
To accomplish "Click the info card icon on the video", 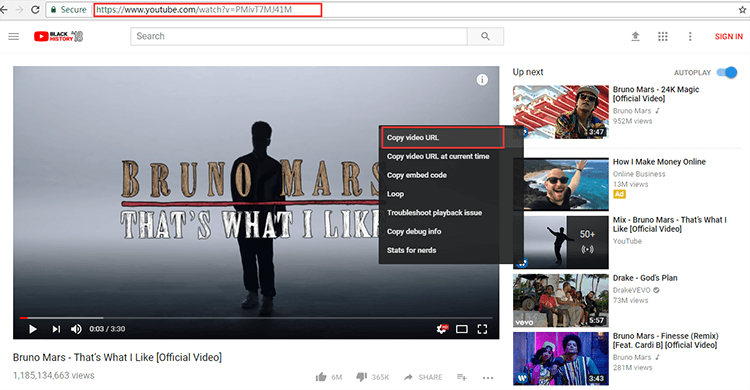I will [482, 80].
